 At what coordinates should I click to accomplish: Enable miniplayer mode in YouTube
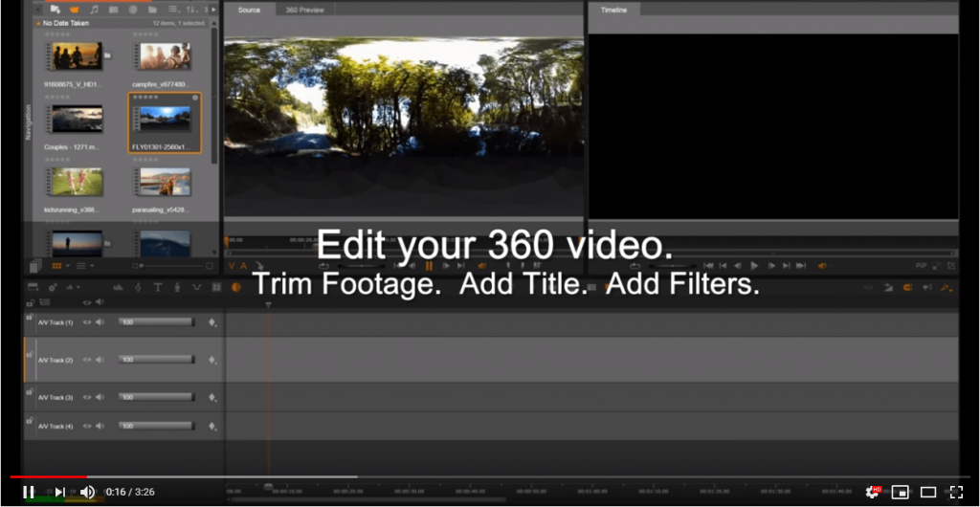tap(900, 492)
